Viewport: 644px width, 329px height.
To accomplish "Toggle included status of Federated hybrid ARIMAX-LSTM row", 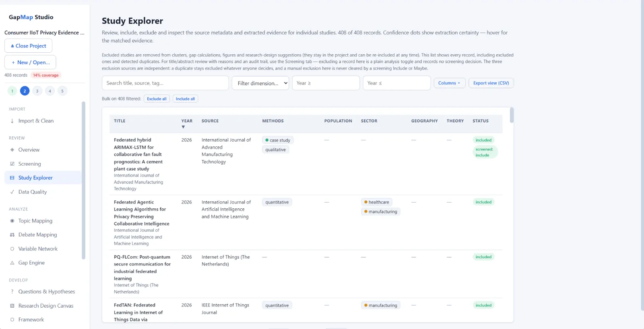I will 483,140.
